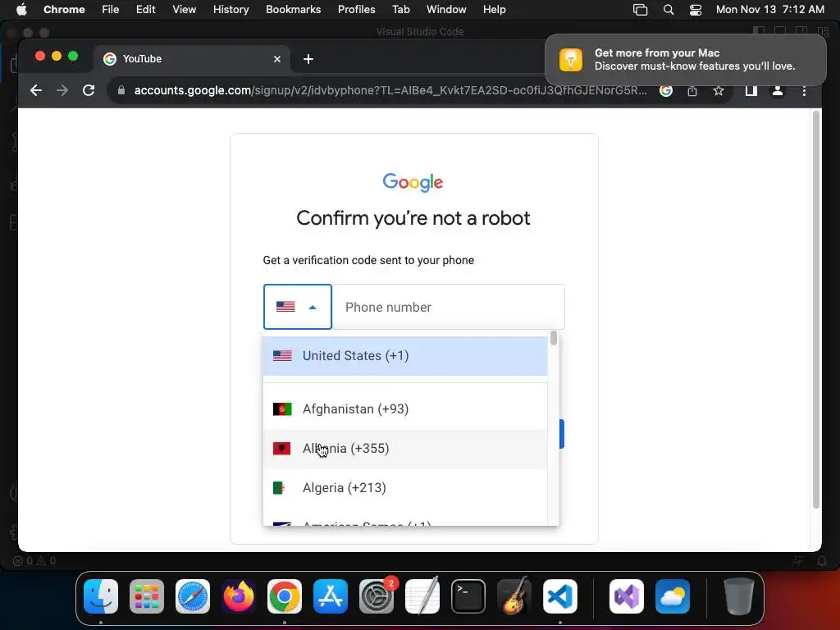Bookmark this page with the star icon
This screenshot has width=840, height=630.
tap(719, 90)
